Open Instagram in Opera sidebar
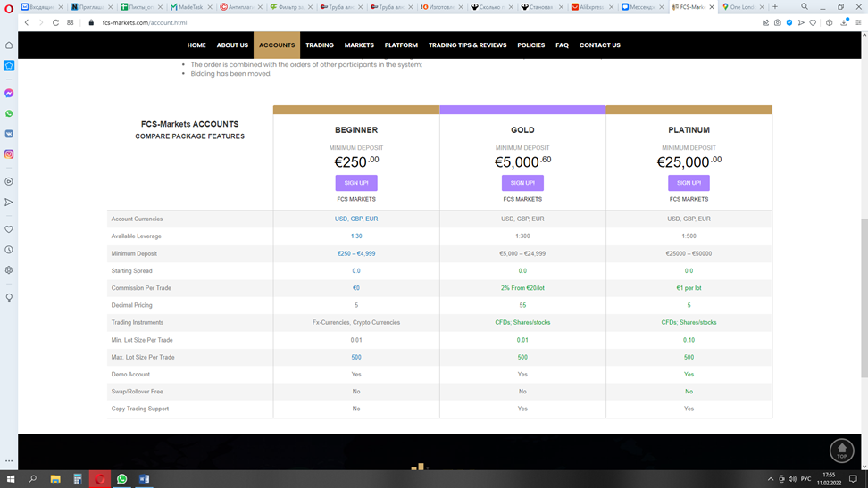The width and height of the screenshot is (868, 488). (x=9, y=154)
